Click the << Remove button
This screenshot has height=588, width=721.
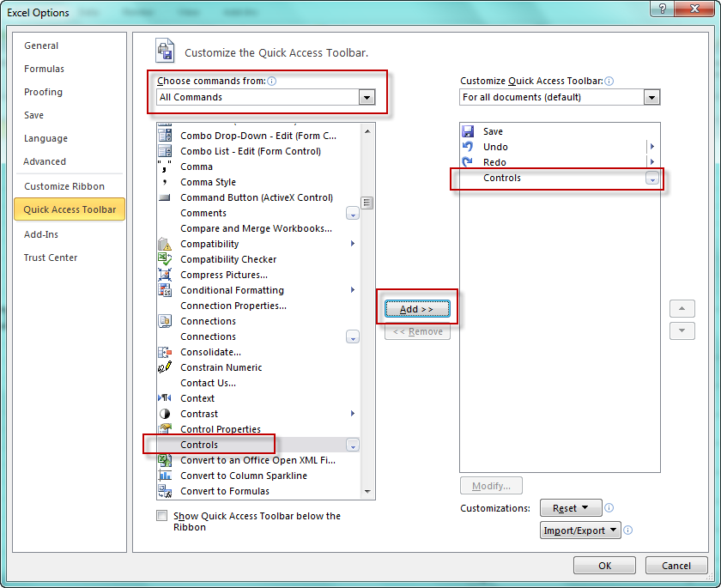click(x=417, y=331)
